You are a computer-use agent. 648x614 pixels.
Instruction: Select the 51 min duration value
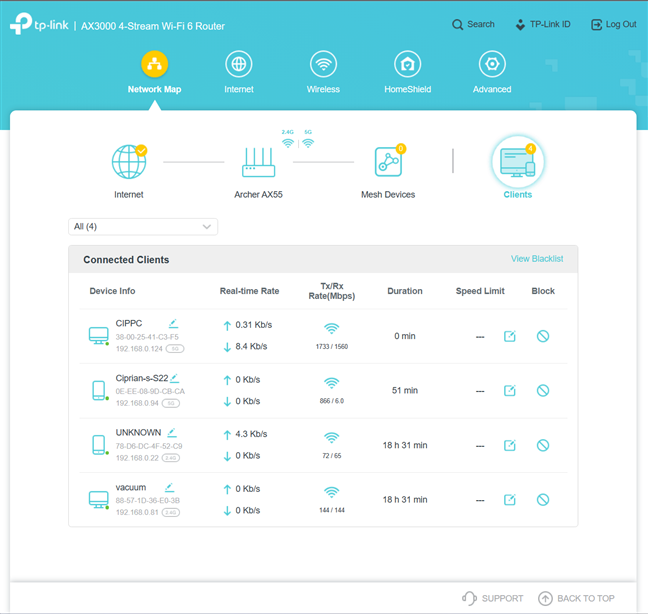point(405,390)
